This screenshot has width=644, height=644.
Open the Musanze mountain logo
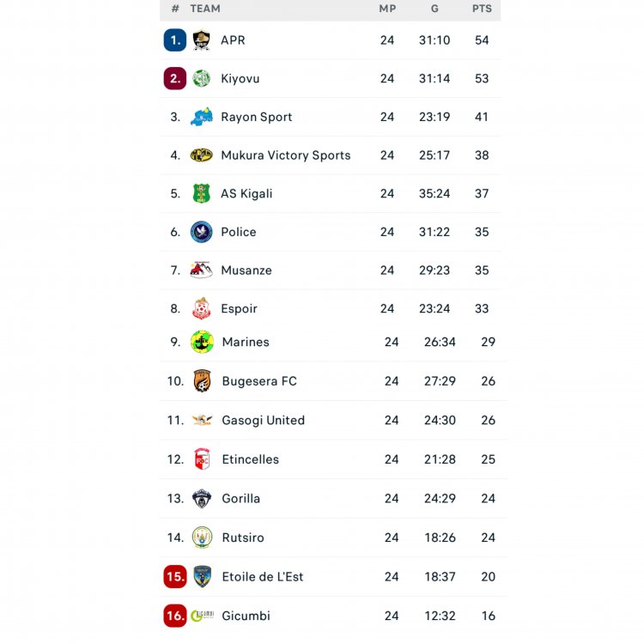201,270
